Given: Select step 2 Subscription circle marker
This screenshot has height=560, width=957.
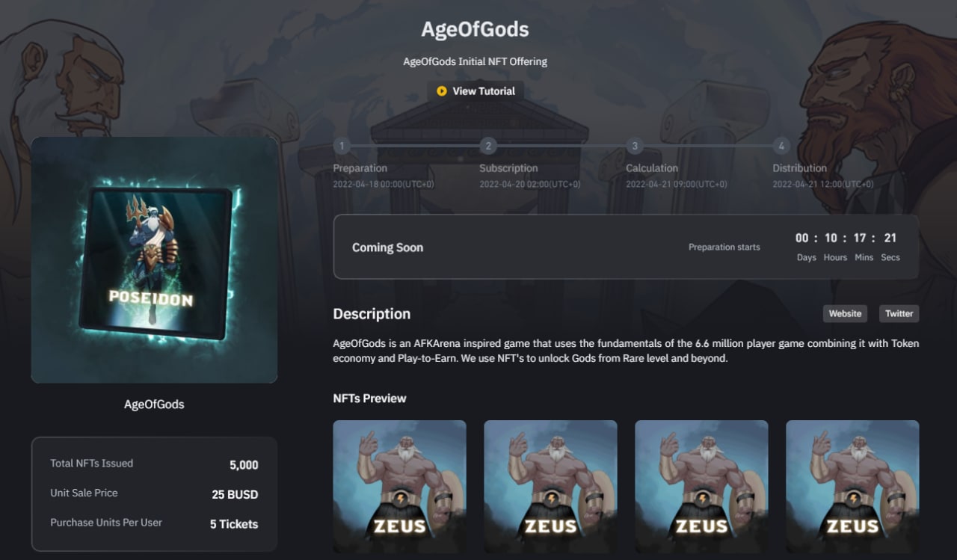Looking at the screenshot, I should click(488, 146).
